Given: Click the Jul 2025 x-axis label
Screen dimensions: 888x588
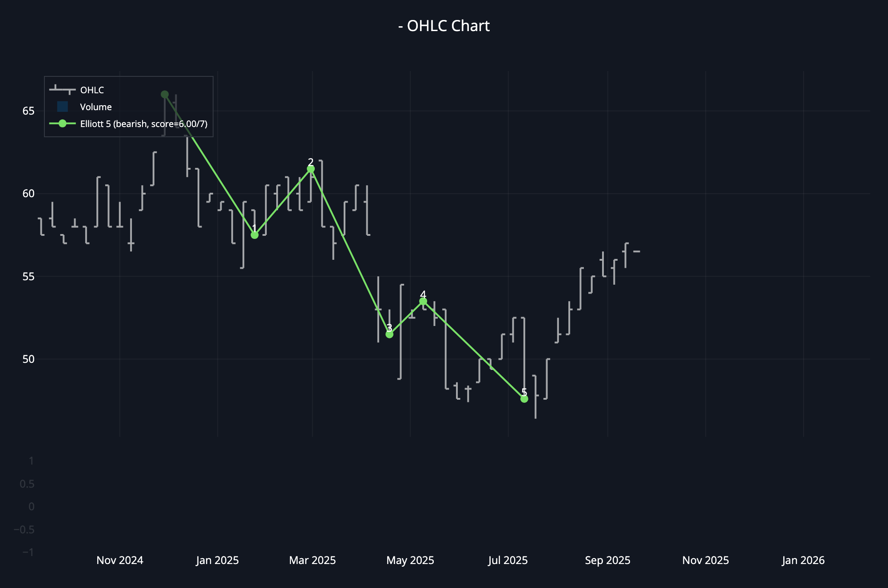Looking at the screenshot, I should pos(508,560).
